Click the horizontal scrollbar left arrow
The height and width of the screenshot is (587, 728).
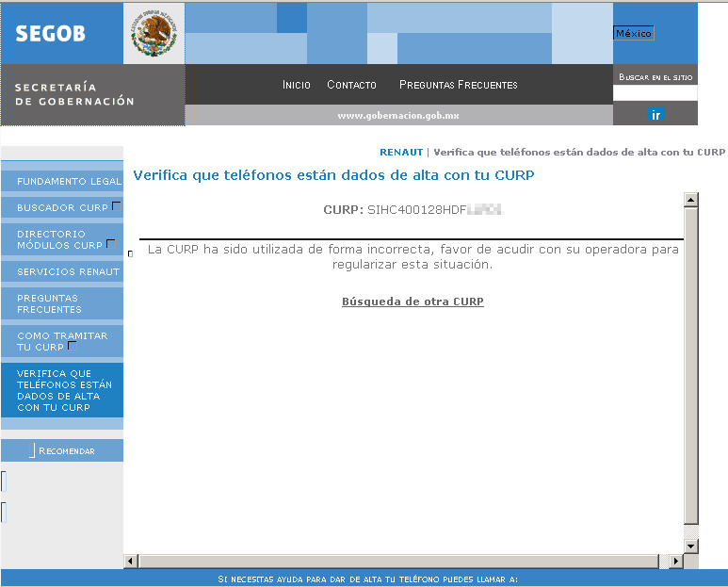(131, 561)
